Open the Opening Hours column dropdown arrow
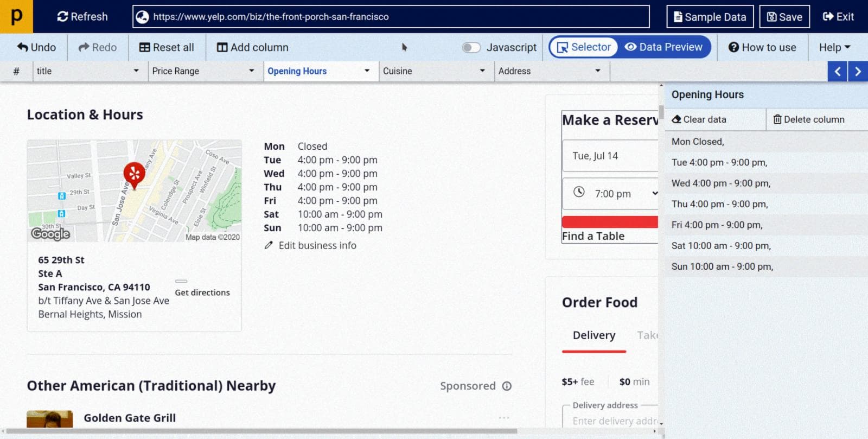 click(x=367, y=71)
